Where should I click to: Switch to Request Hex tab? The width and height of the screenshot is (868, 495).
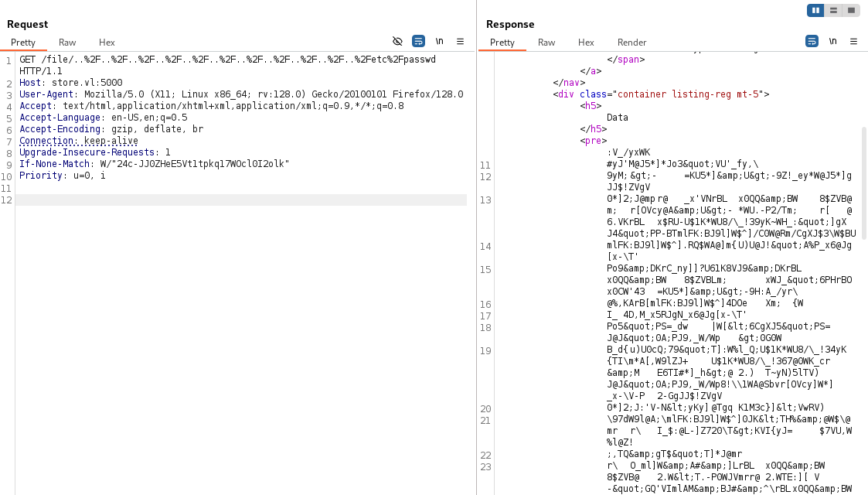pos(107,43)
